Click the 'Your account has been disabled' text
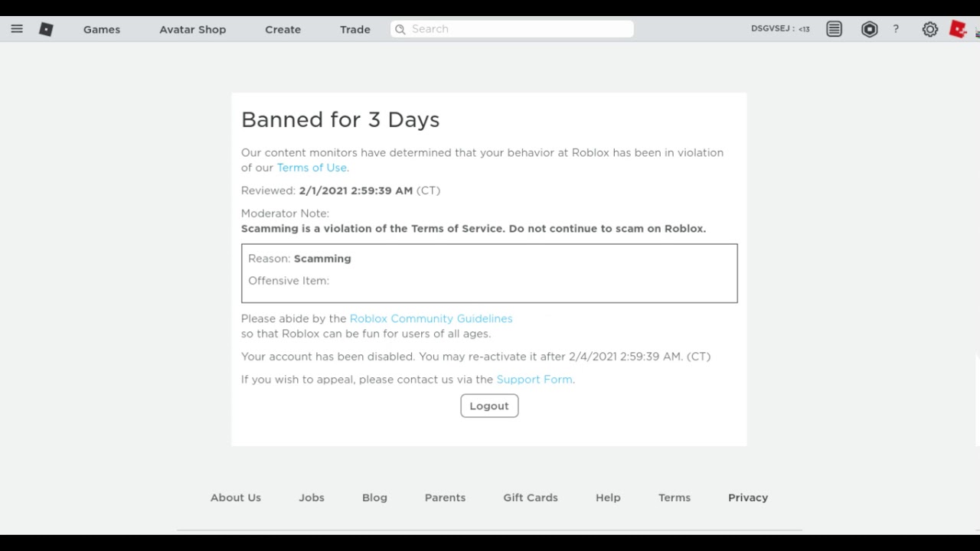 [475, 357]
